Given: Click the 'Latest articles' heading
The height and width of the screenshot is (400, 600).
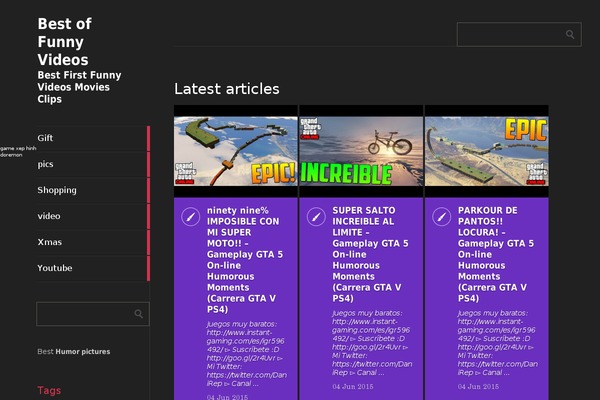Looking at the screenshot, I should coord(227,89).
